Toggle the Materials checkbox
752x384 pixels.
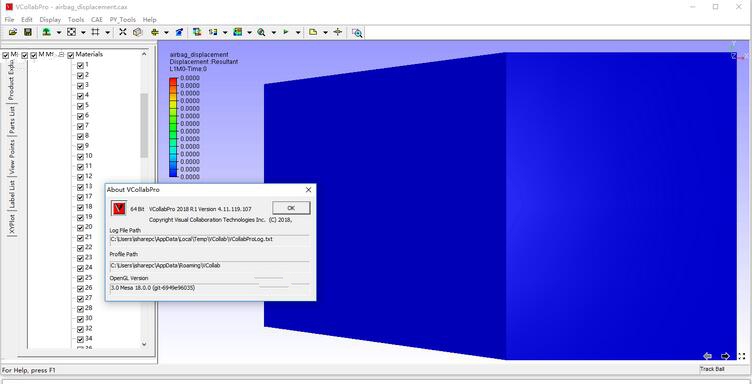point(70,55)
